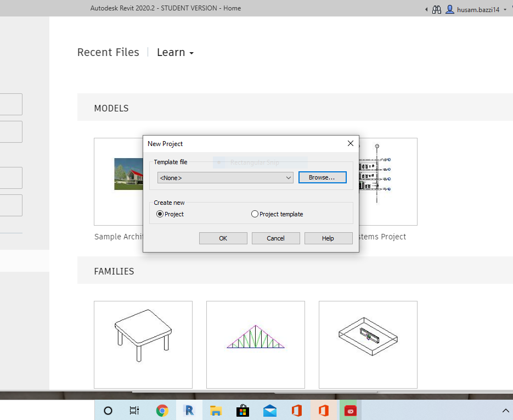
Task: Select the Project template radio button
Action: tap(255, 214)
